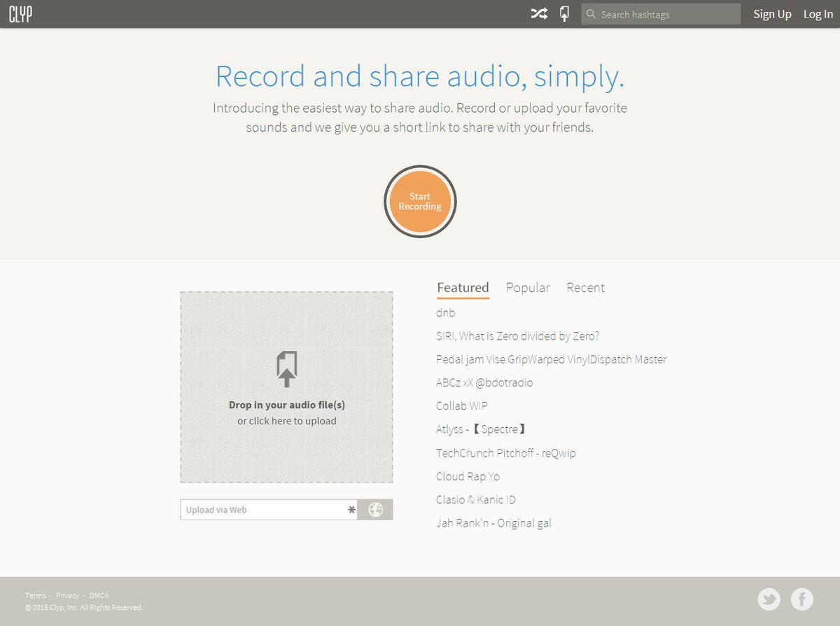The image size is (840, 626).
Task: Click the Clyp logo in header
Action: (20, 14)
